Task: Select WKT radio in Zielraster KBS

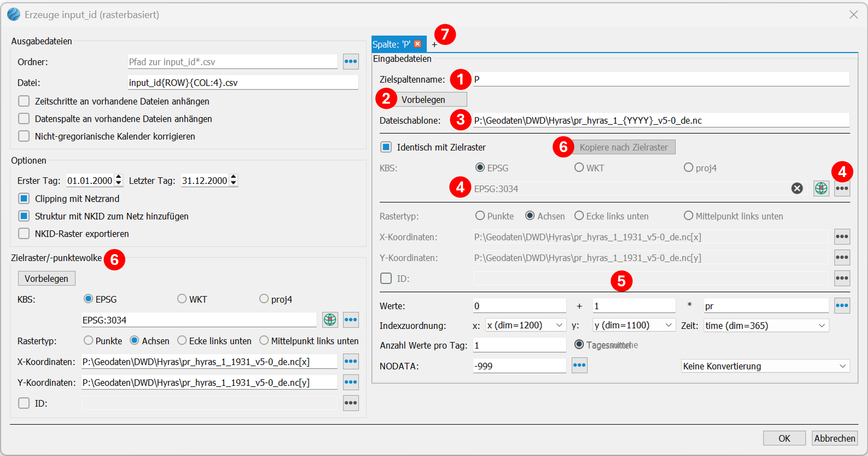Action: click(x=182, y=299)
